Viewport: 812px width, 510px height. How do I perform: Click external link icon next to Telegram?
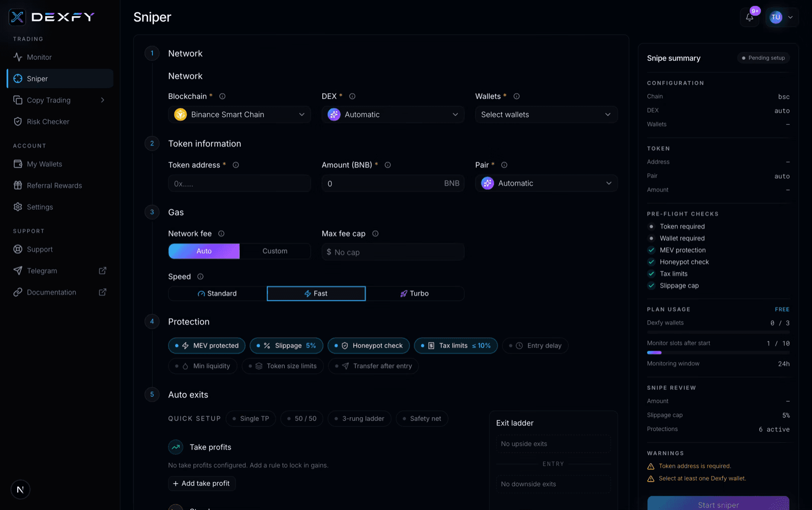(103, 270)
